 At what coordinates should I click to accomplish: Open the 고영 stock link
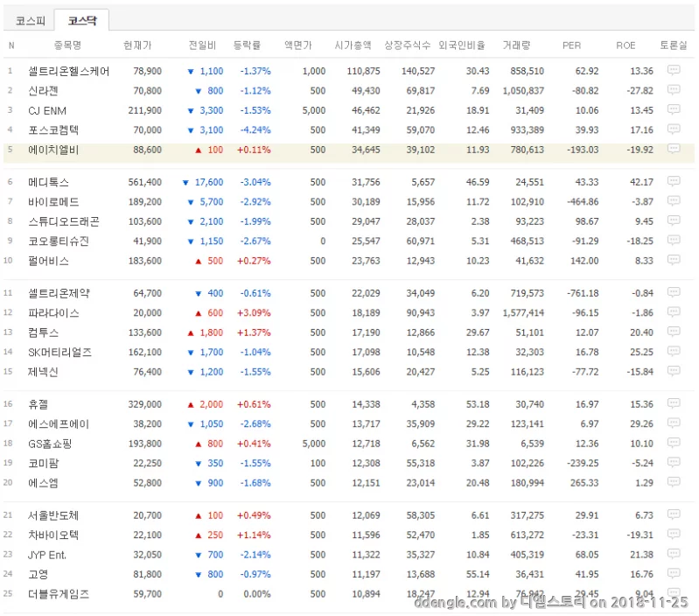click(38, 574)
